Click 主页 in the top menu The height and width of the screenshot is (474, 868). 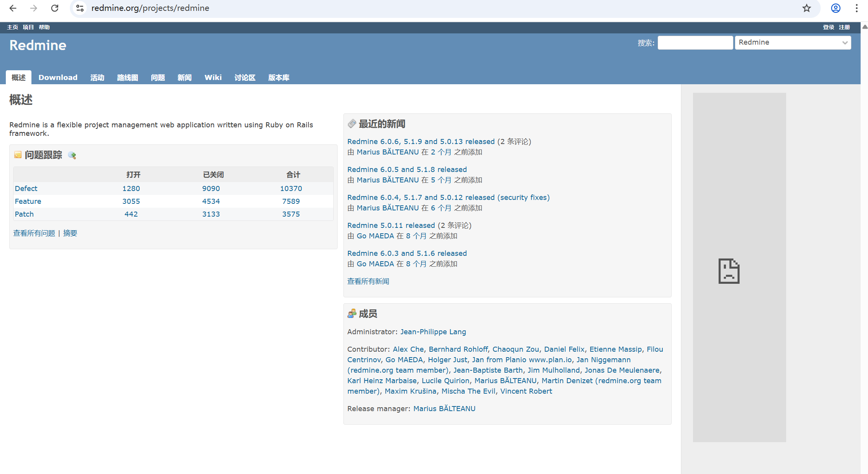(12, 27)
